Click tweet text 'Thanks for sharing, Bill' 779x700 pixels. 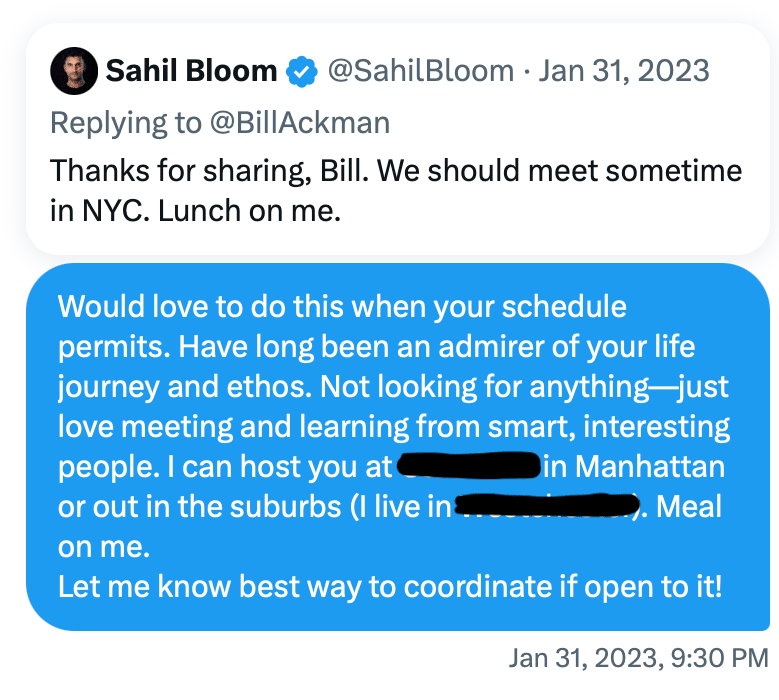[x=209, y=171]
